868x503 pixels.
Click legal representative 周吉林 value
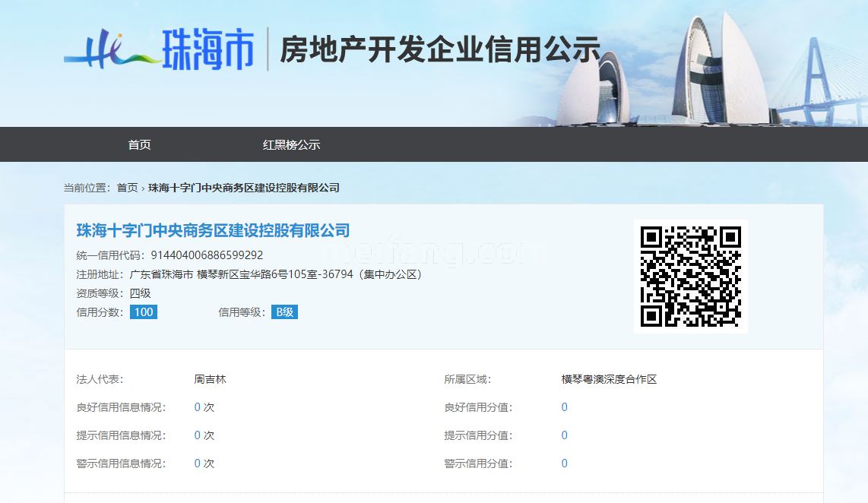[x=210, y=378]
